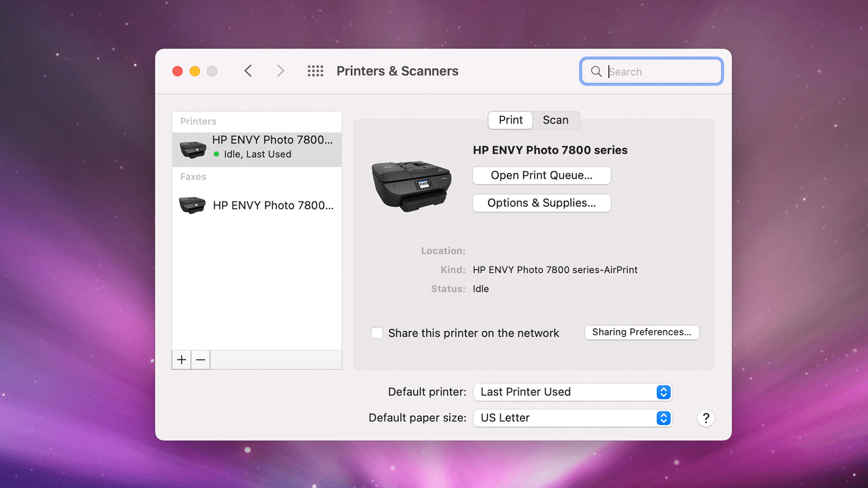Click the large HP ENVY printer image
Viewport: 868px width, 488px height.
point(411,186)
